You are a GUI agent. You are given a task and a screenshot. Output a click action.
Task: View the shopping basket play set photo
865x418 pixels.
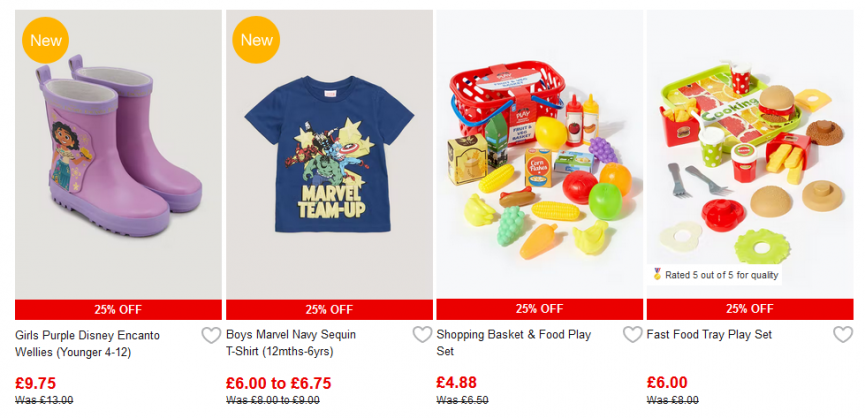tap(540, 154)
